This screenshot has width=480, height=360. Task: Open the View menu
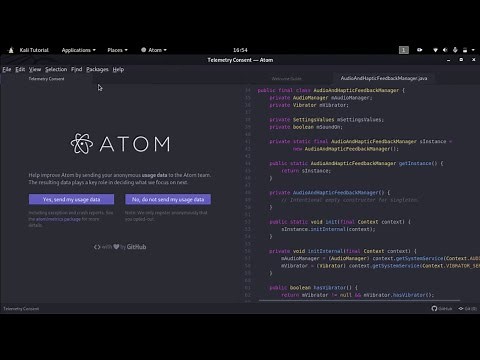coord(35,69)
